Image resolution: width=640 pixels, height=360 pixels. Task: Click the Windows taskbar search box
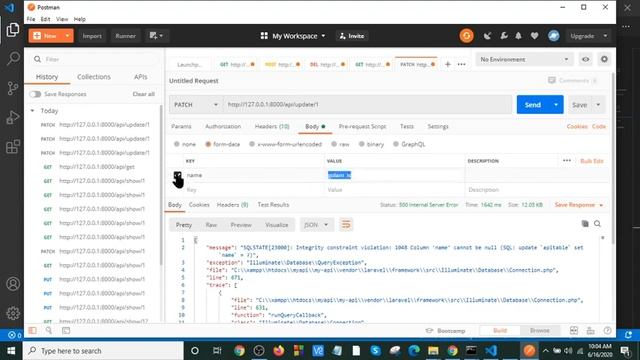click(x=103, y=351)
